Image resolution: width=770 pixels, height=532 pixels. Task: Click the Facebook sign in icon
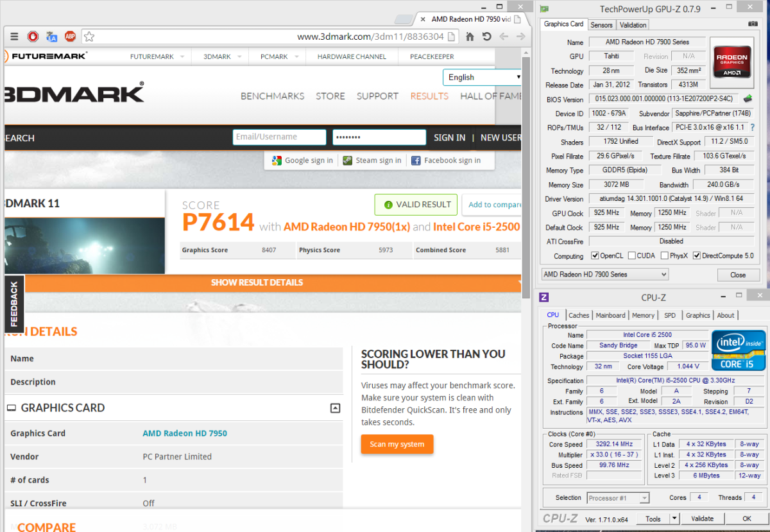[x=416, y=160]
